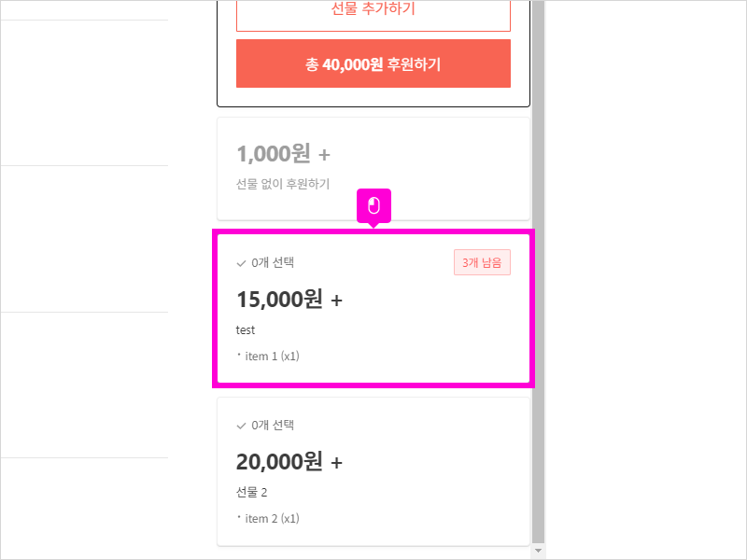Select the 1,000원 no-reward pledge card
Image resolution: width=747 pixels, height=560 pixels.
tap(373, 168)
